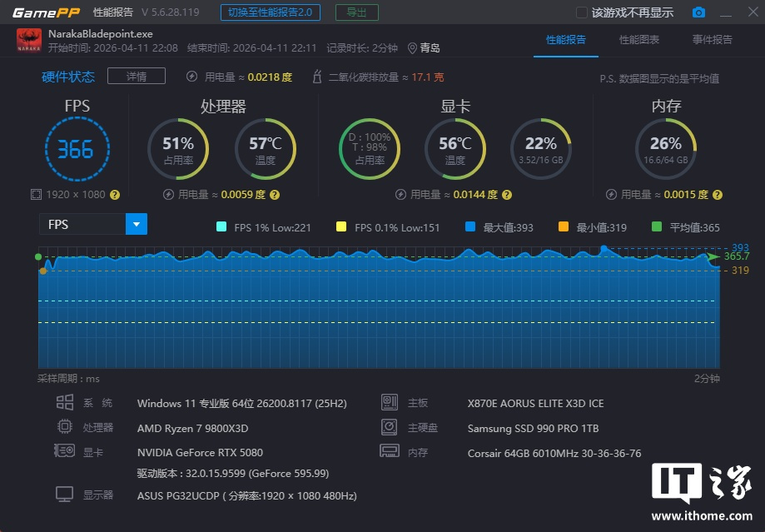
Task: Click the camera screenshot icon
Action: pyautogui.click(x=698, y=12)
